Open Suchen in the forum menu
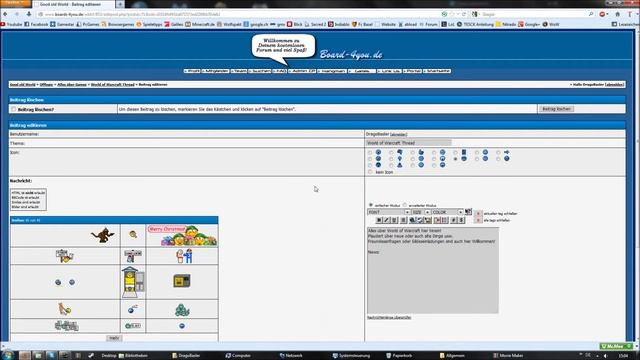 point(260,71)
